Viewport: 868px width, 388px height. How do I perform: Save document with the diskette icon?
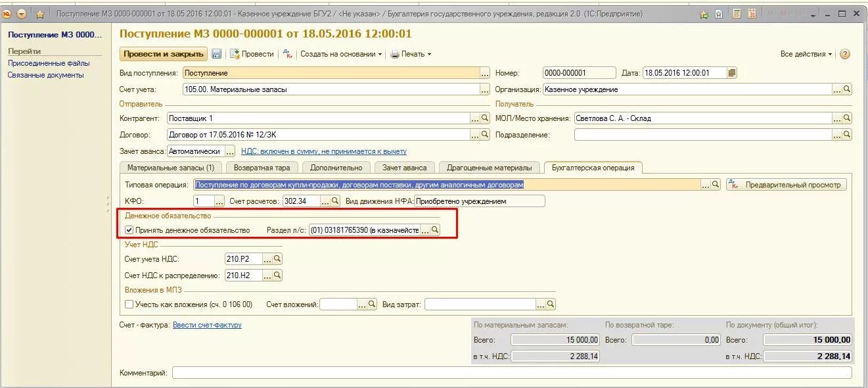(217, 54)
